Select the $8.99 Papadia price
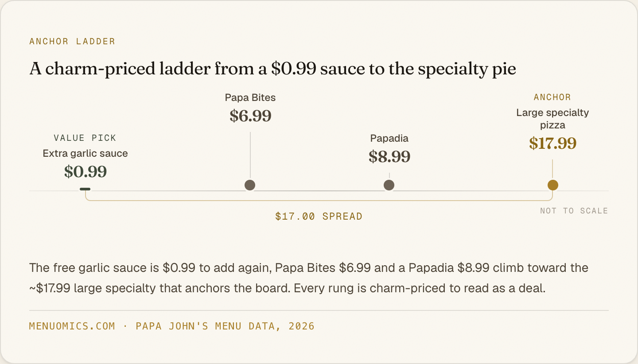 pos(389,157)
